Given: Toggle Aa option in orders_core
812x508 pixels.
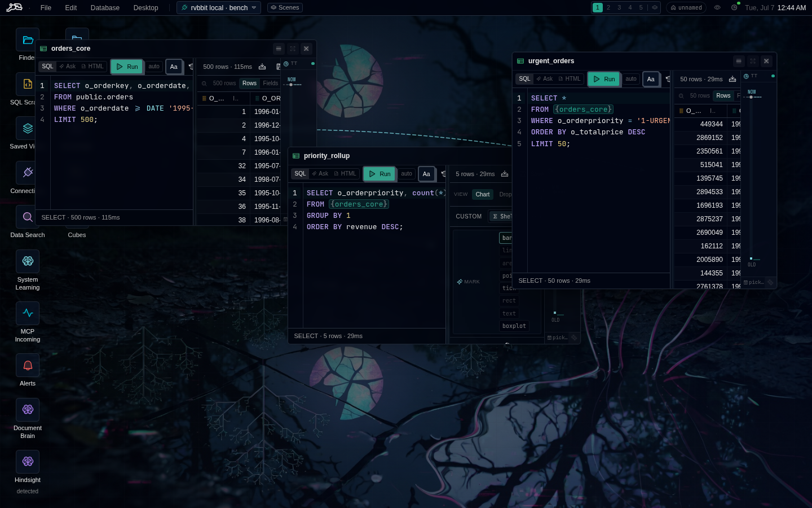Looking at the screenshot, I should click(174, 67).
